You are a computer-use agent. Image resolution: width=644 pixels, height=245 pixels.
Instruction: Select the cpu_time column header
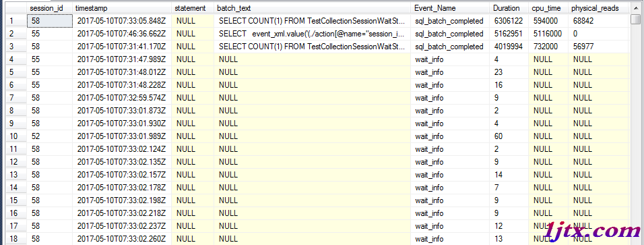[548, 8]
